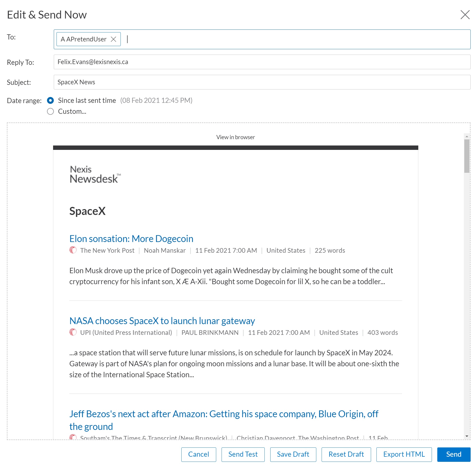Image resolution: width=476 pixels, height=464 pixels.
Task: Click 225 words label
Action: pos(330,250)
